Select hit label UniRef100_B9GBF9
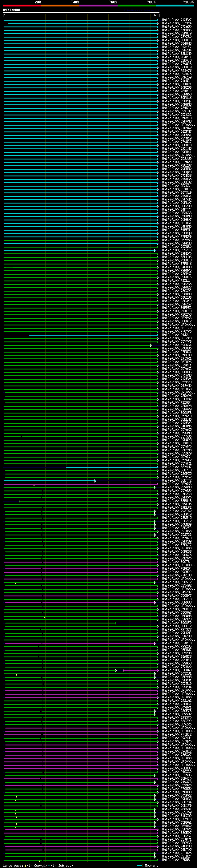Screen dimensions: 197x868 point(176,623)
